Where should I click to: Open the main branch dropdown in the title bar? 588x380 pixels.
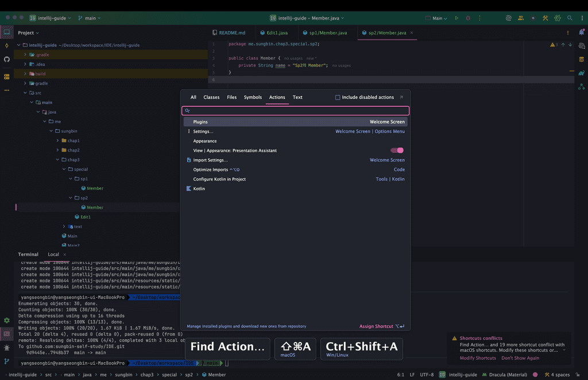[89, 18]
